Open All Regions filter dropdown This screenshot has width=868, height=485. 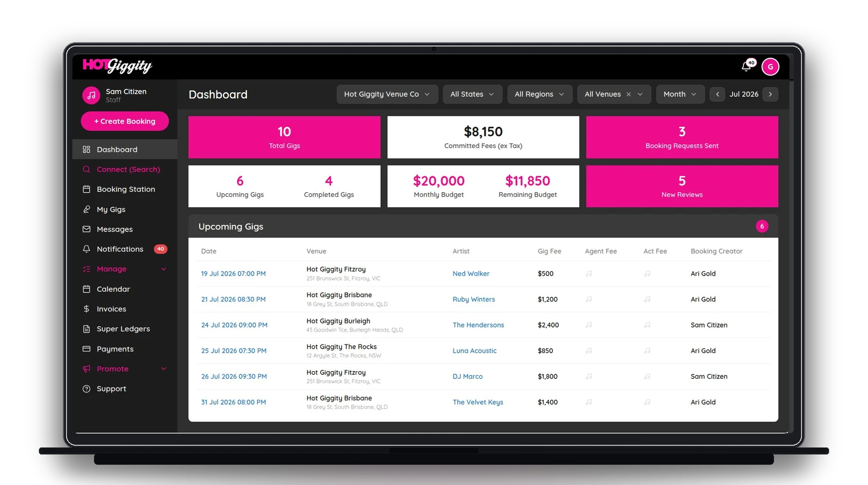pyautogui.click(x=539, y=94)
